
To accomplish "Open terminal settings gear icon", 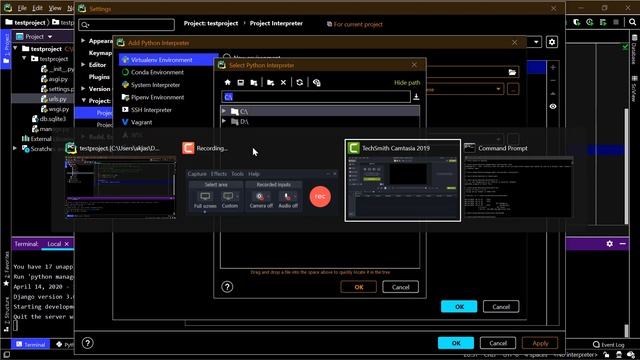I will point(609,244).
